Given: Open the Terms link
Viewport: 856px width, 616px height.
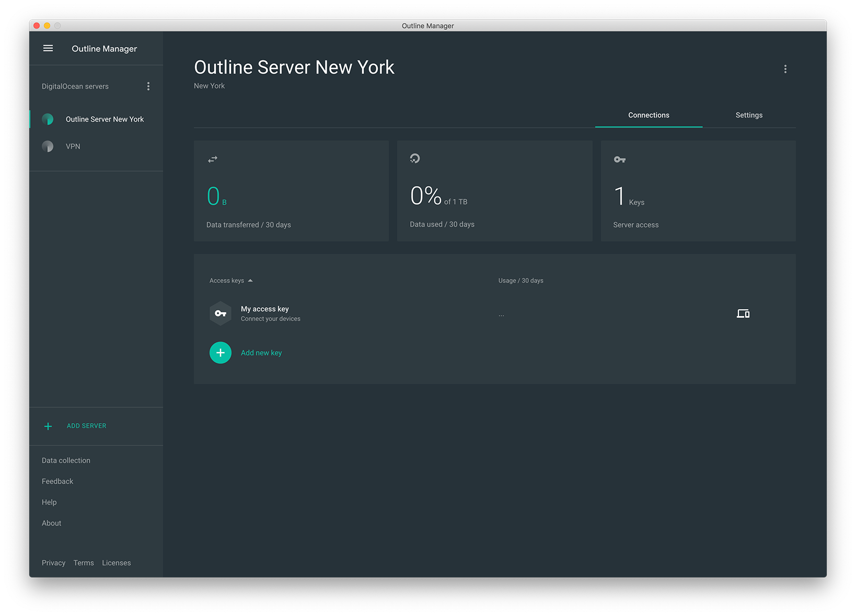Looking at the screenshot, I should [x=84, y=563].
